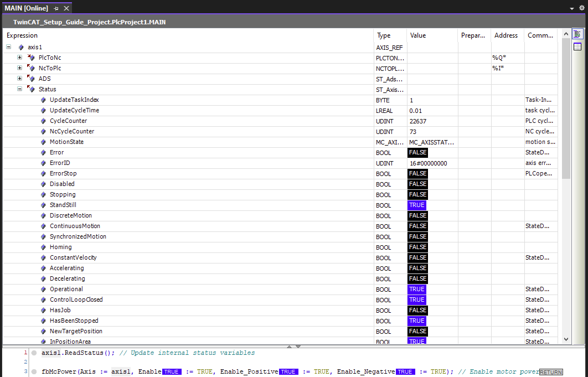
Task: Open the window position dropdown arrow
Action: click(x=572, y=8)
